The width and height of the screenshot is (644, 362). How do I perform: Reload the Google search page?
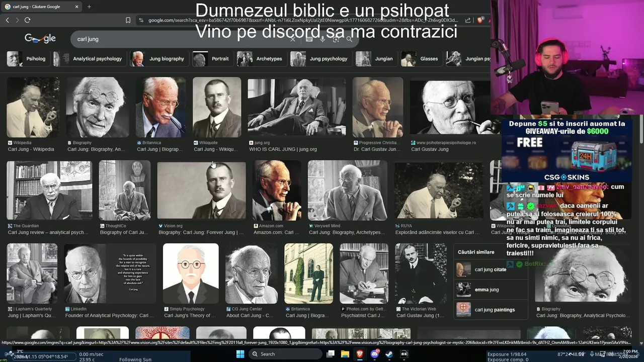[27, 20]
